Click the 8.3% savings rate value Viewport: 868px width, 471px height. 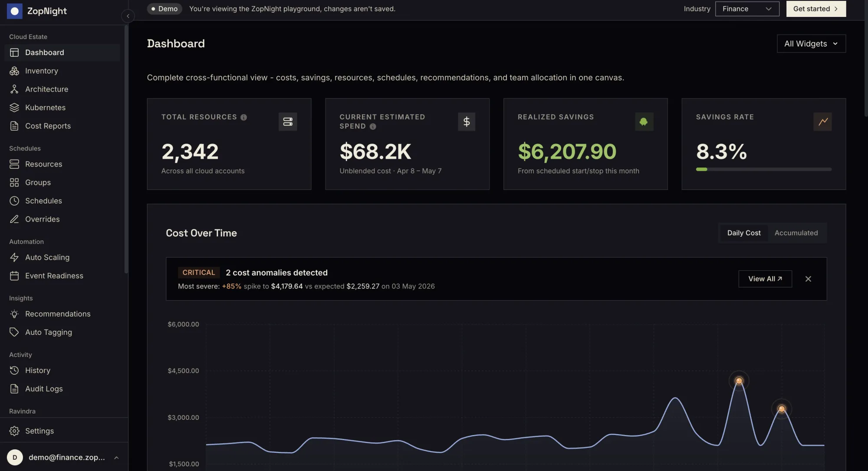click(x=721, y=151)
